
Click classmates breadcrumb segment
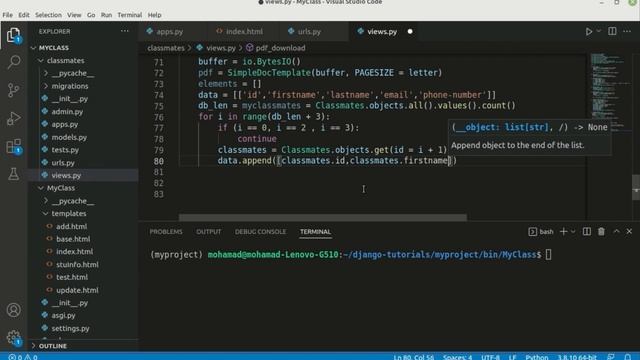166,48
